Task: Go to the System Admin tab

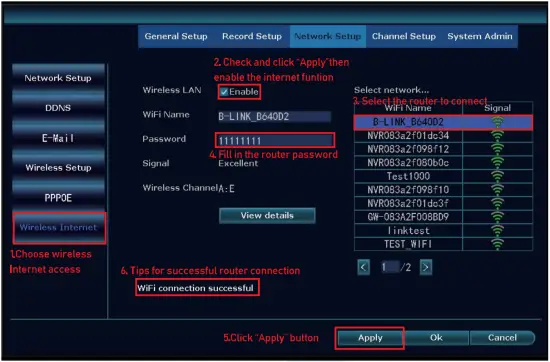Action: point(479,36)
